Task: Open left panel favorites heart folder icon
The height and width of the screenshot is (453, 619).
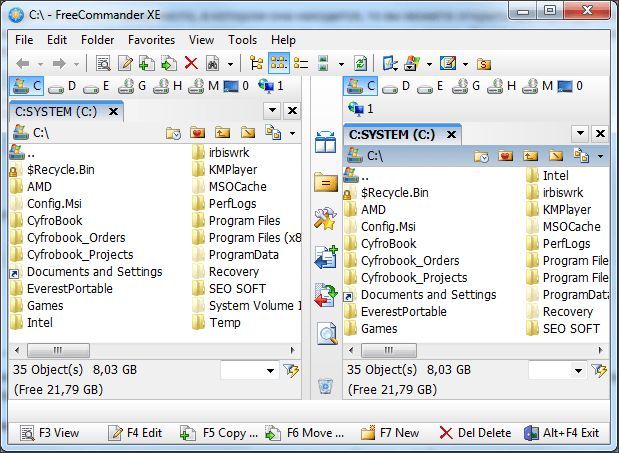Action: pyautogui.click(x=197, y=133)
